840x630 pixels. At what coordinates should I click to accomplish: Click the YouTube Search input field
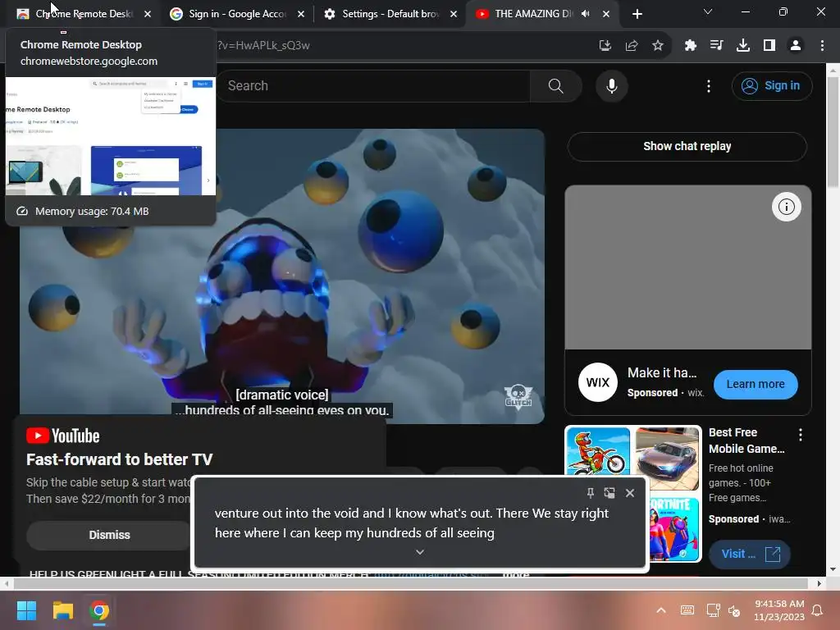coord(373,85)
